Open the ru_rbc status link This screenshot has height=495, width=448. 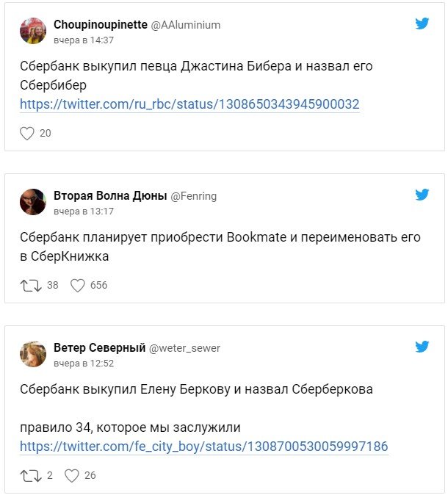click(x=189, y=104)
